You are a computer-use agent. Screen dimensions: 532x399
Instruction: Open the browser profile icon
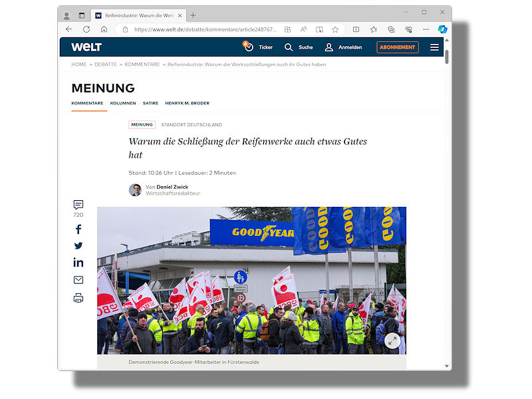coord(66,15)
